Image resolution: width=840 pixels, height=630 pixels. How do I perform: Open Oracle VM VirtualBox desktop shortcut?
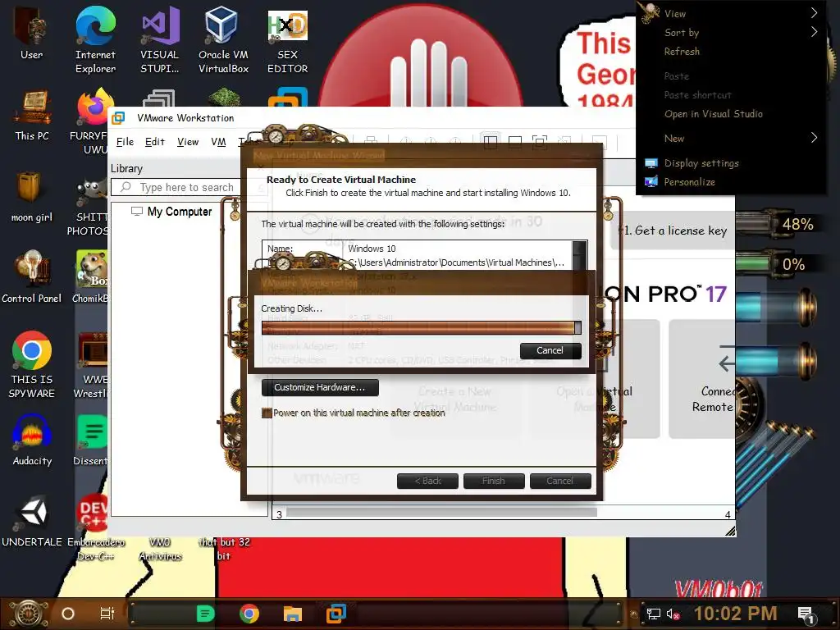pos(223,40)
